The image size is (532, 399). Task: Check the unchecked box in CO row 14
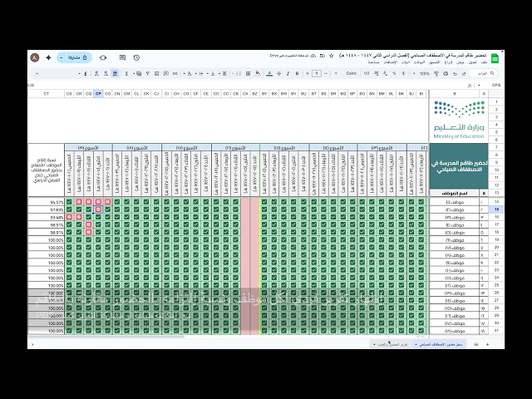[x=107, y=202]
